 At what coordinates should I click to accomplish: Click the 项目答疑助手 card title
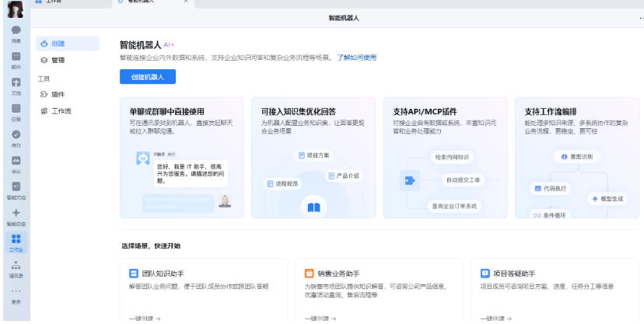pyautogui.click(x=514, y=273)
